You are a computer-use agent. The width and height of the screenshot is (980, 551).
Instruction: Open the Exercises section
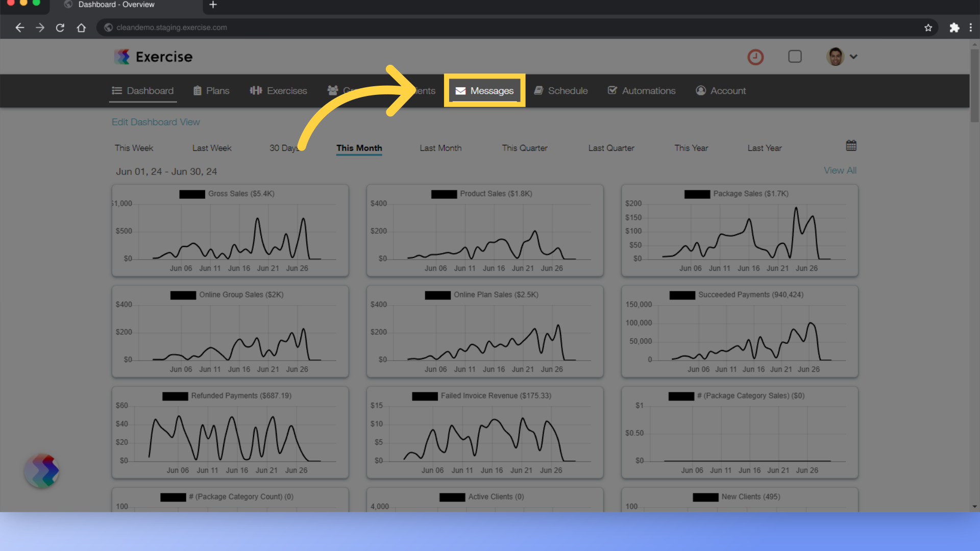(x=279, y=91)
